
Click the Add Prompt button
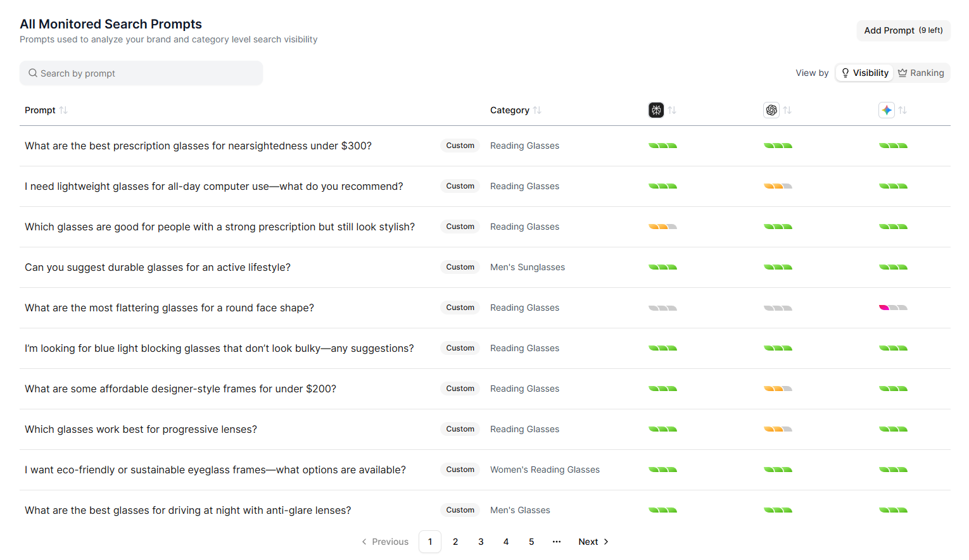tap(903, 30)
